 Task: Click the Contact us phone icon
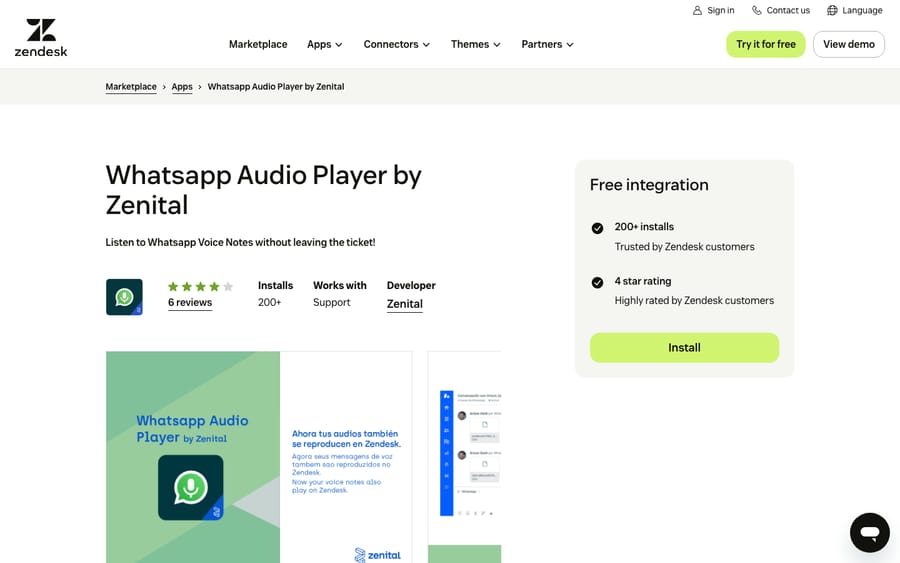[x=757, y=10]
